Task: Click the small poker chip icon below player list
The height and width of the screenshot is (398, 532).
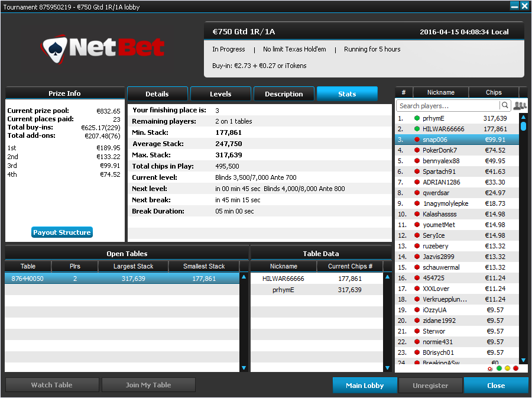Action: tap(490, 369)
